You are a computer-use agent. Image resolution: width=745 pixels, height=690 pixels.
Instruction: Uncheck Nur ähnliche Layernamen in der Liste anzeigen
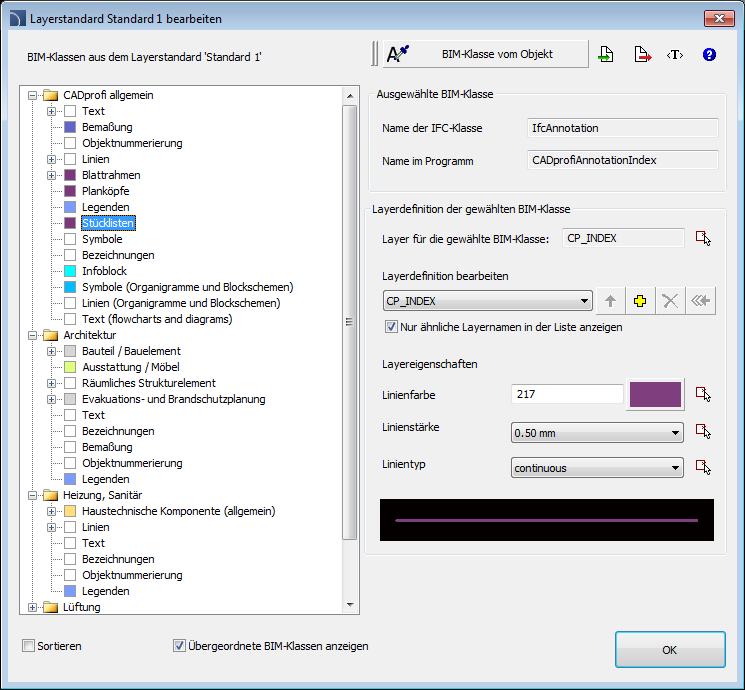tap(391, 327)
